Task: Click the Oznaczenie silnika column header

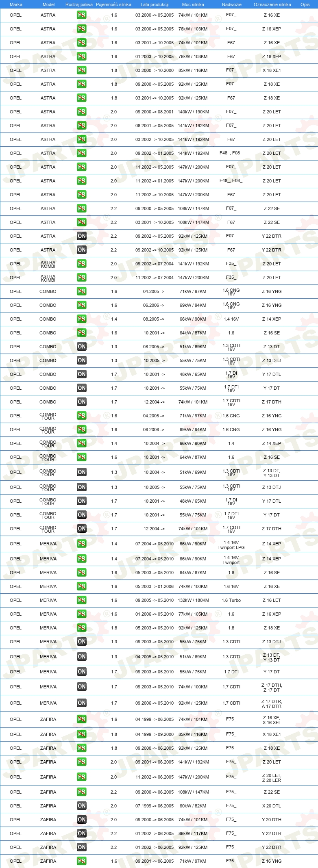Action: (272, 4)
